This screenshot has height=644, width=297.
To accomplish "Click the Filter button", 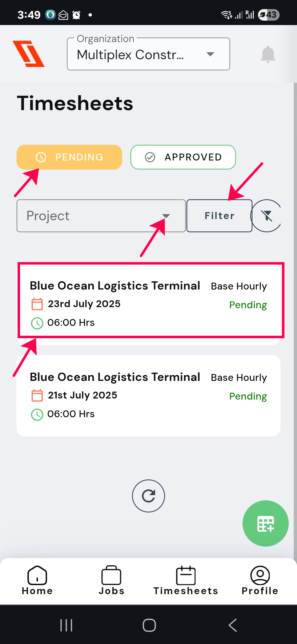I will point(219,216).
